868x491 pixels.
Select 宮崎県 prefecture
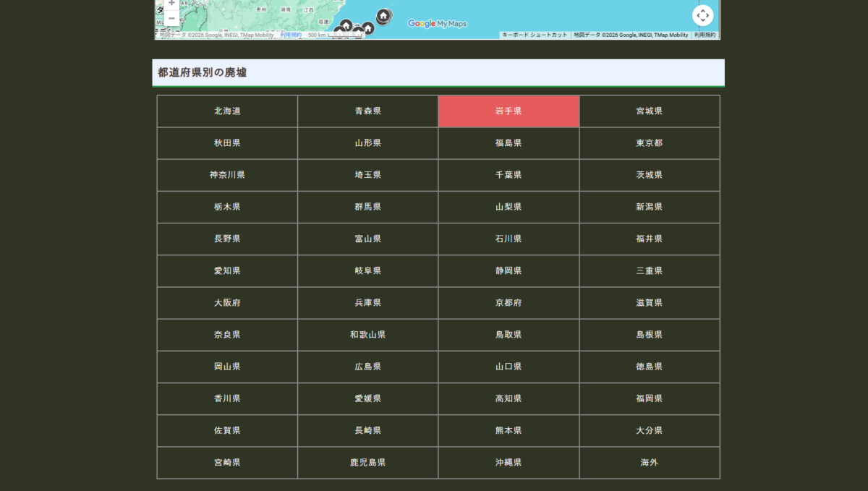point(227,462)
